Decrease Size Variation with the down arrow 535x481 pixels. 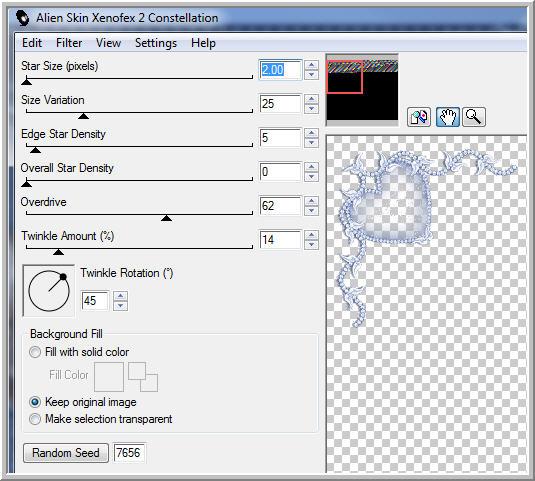pyautogui.click(x=311, y=109)
